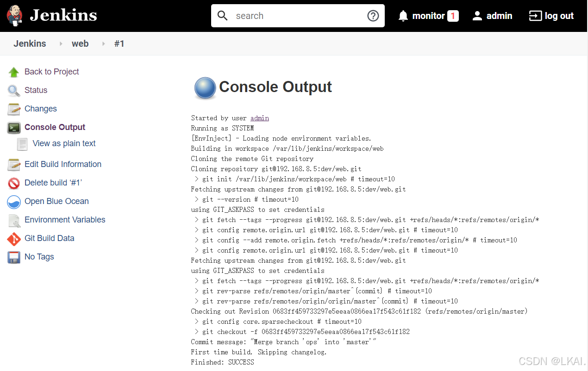
Task: Select the No Tags save icon
Action: 13,256
